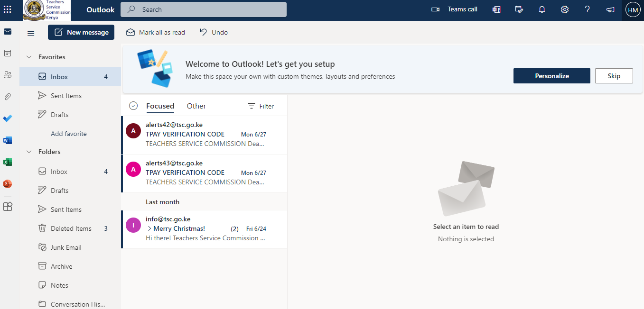
Task: Click the New message button
Action: click(81, 32)
